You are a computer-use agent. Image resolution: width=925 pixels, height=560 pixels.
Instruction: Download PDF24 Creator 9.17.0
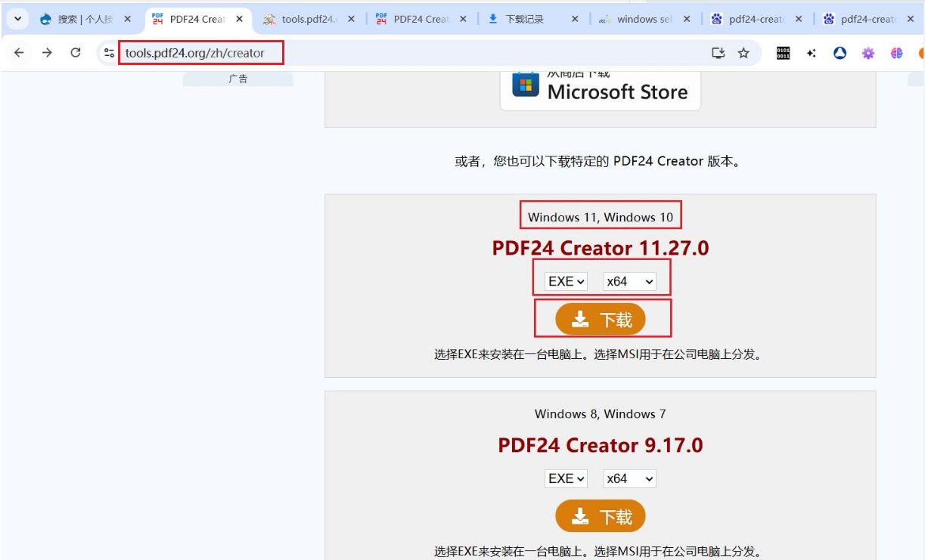coord(601,517)
